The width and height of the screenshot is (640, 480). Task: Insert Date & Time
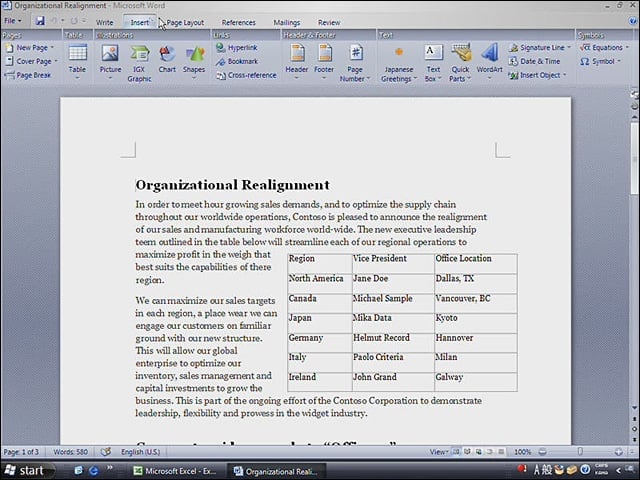[534, 61]
